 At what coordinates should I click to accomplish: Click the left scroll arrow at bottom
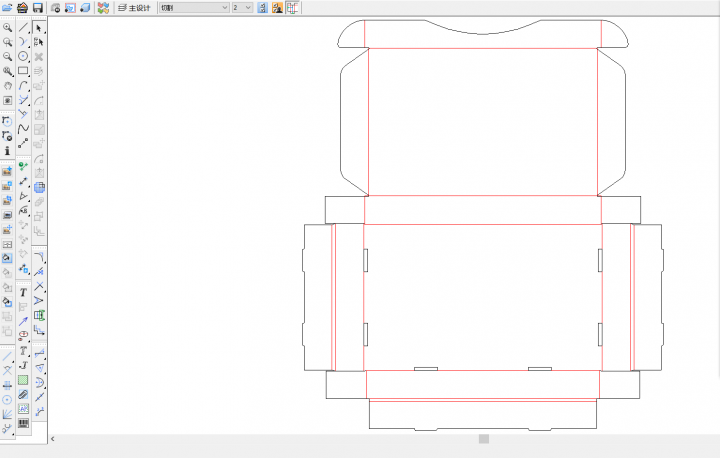click(x=53, y=439)
